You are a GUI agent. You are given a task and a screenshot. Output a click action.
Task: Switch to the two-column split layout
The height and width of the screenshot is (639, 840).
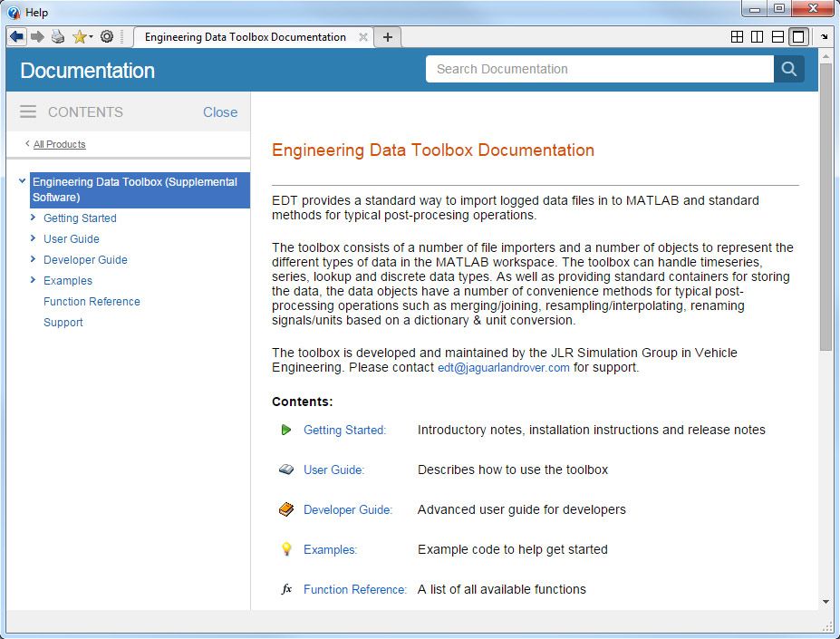(757, 35)
